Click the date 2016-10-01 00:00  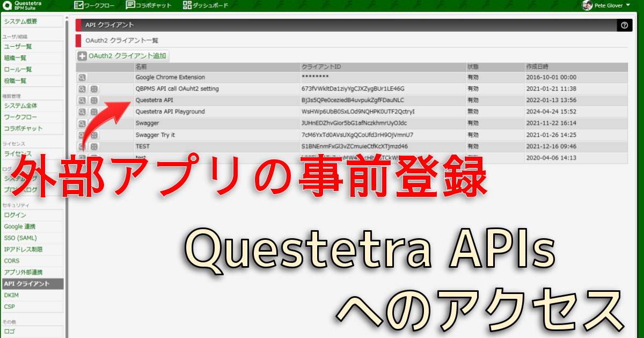coord(551,78)
